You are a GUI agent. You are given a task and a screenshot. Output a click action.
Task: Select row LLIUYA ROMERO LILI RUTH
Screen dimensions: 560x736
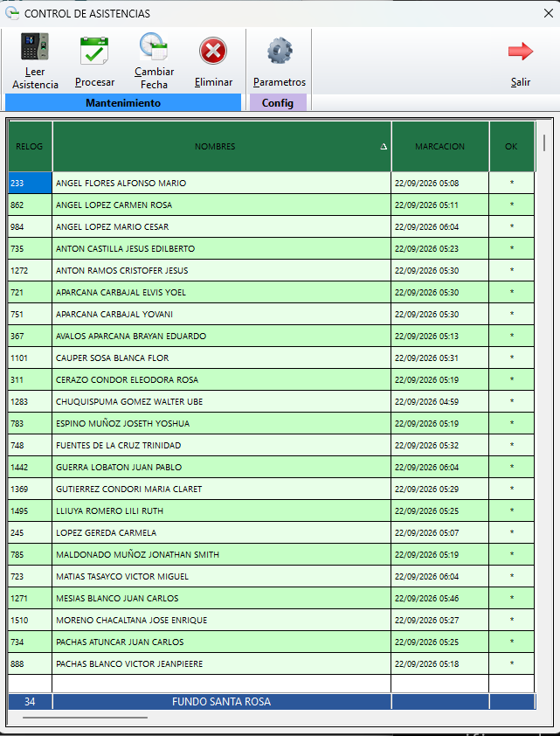[271, 510]
